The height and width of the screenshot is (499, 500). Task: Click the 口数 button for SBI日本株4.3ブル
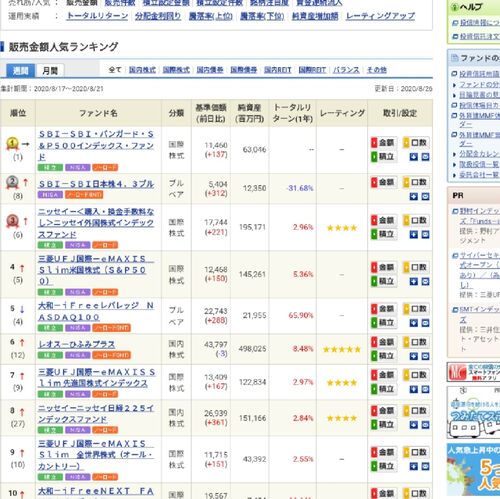pyautogui.click(x=416, y=182)
